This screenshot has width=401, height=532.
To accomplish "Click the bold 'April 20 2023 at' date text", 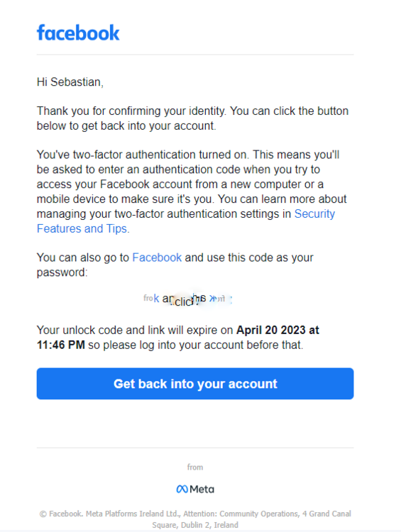I will point(278,330).
